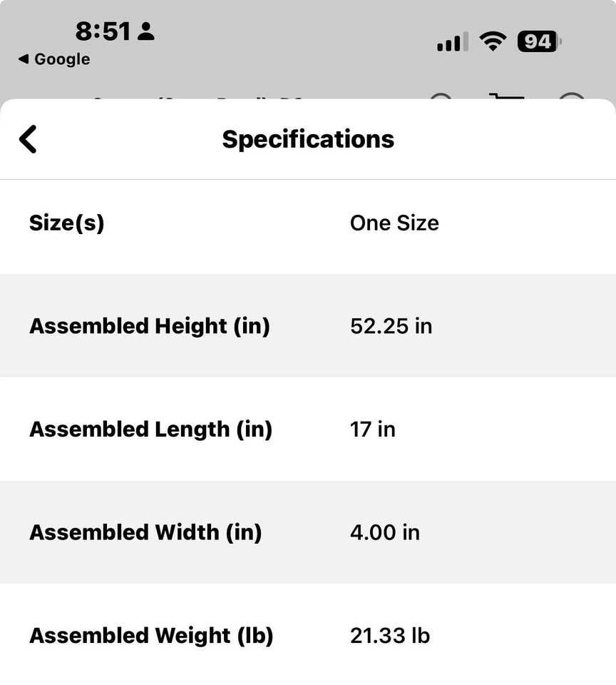Tap the 52.25 in height value
Image resolution: width=616 pixels, height=685 pixels.
pos(391,326)
